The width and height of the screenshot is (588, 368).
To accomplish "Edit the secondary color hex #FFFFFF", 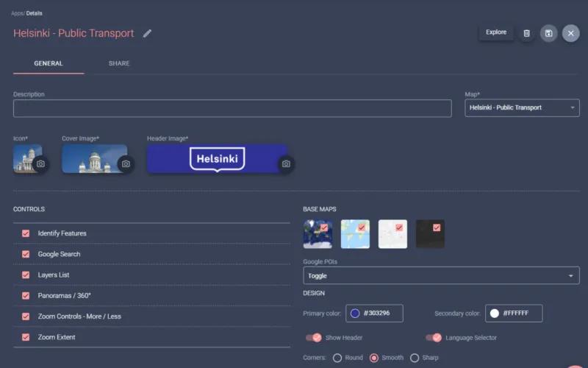I will tap(516, 314).
